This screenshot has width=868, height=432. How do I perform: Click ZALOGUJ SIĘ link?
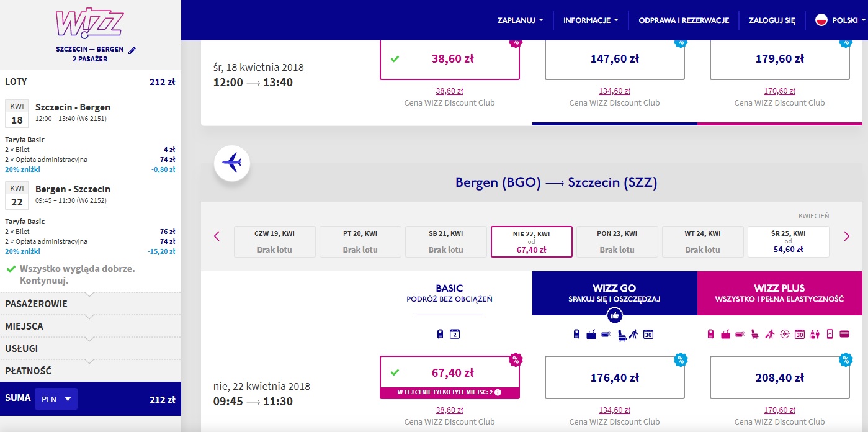[772, 20]
